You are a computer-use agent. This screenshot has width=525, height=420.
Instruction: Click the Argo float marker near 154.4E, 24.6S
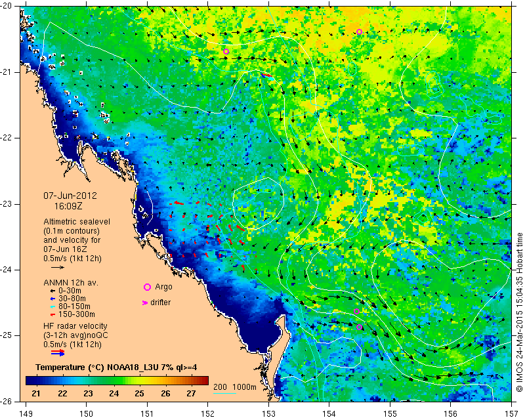click(x=356, y=312)
